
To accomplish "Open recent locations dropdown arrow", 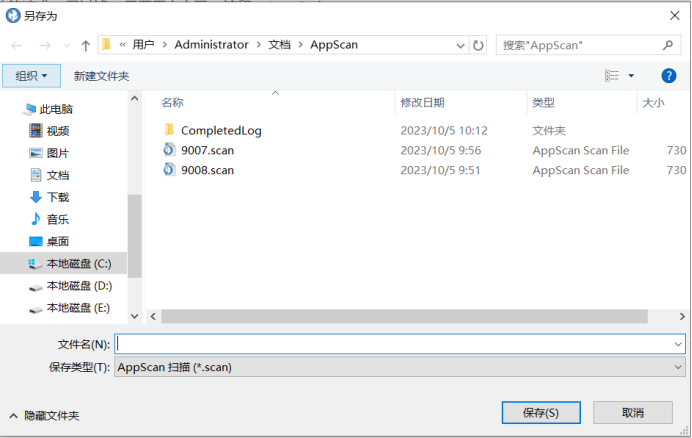I will (x=67, y=45).
